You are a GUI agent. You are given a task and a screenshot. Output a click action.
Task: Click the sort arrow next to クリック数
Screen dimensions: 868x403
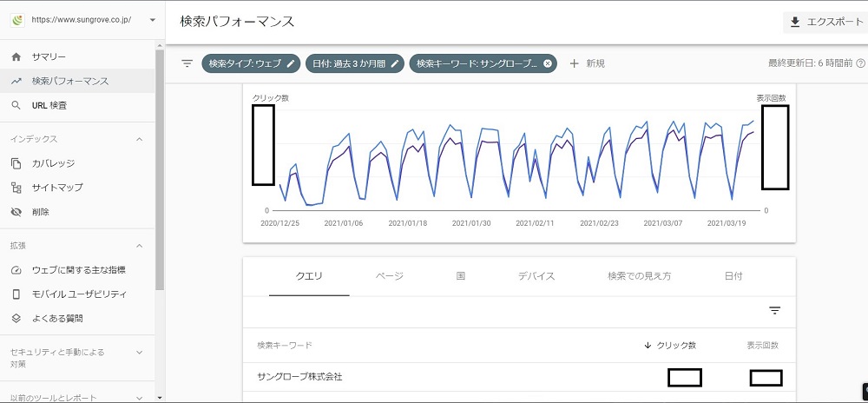click(648, 346)
